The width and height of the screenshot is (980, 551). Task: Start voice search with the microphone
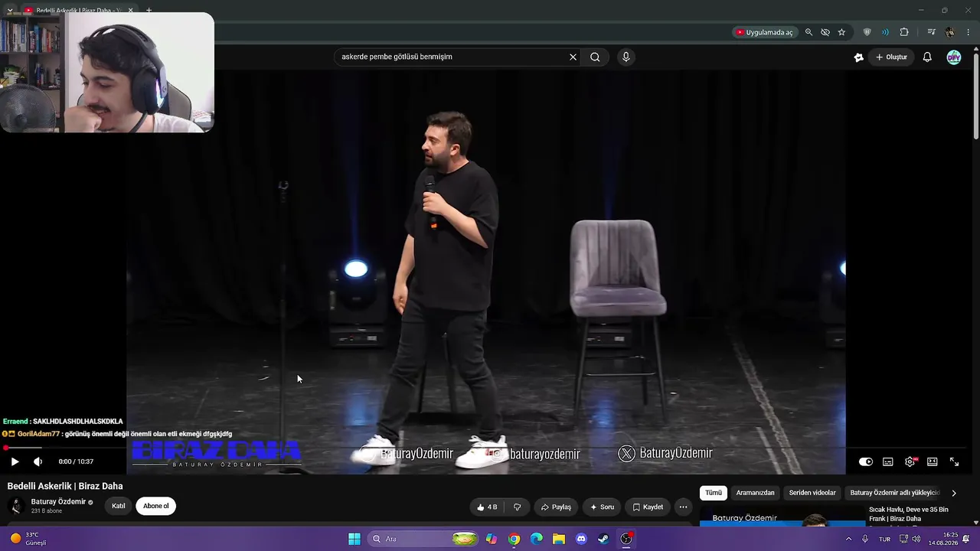click(626, 57)
